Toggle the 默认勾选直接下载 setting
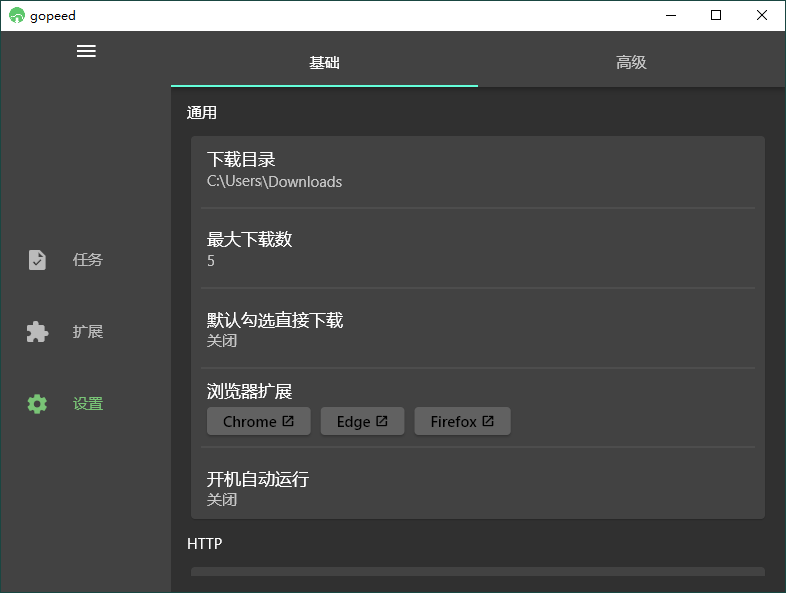Screen dimensions: 786x593 click(x=477, y=329)
